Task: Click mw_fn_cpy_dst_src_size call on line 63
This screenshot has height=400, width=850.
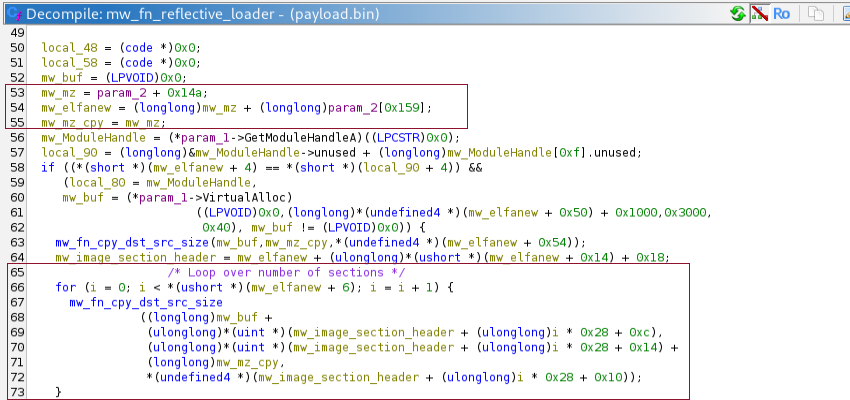Action: coord(132,242)
